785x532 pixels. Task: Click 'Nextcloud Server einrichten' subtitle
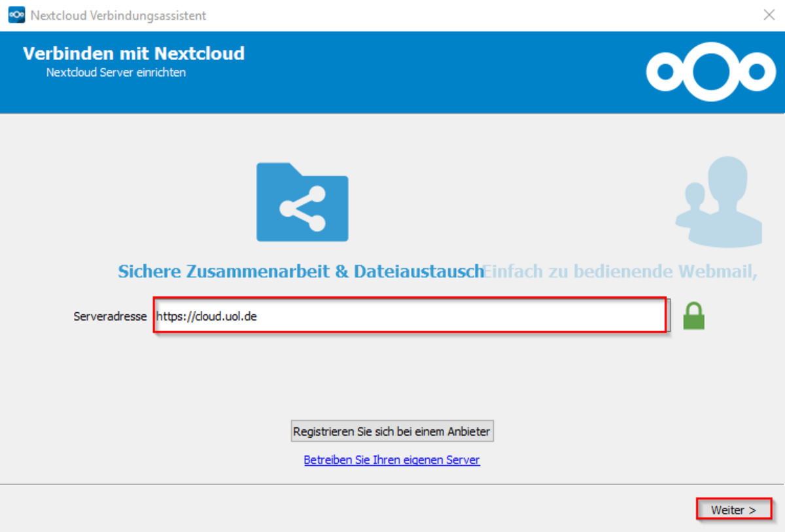(116, 73)
